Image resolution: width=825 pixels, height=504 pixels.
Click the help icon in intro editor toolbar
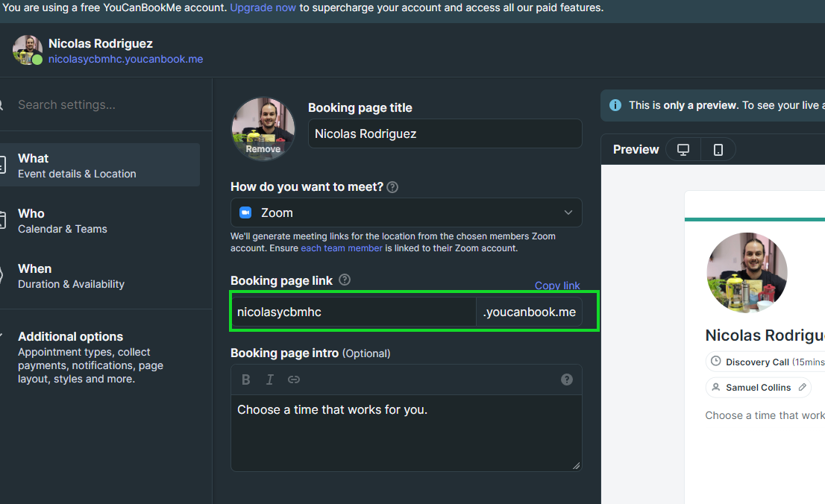click(x=567, y=379)
